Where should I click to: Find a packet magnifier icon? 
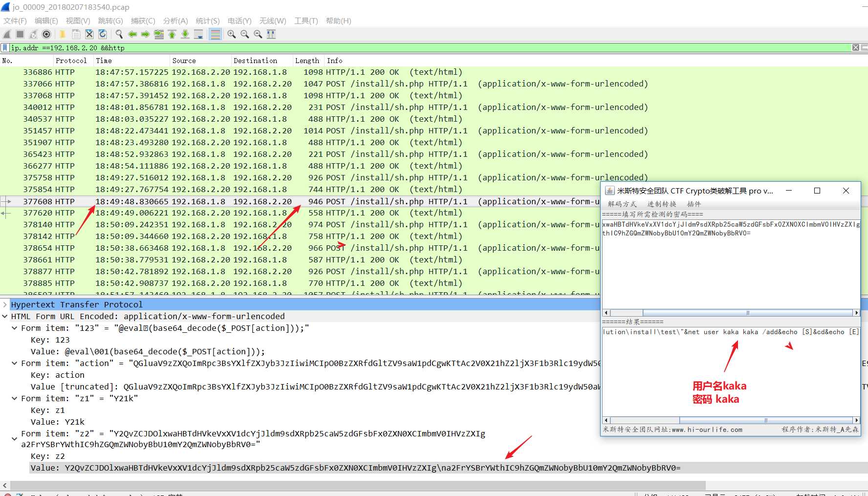coord(119,34)
